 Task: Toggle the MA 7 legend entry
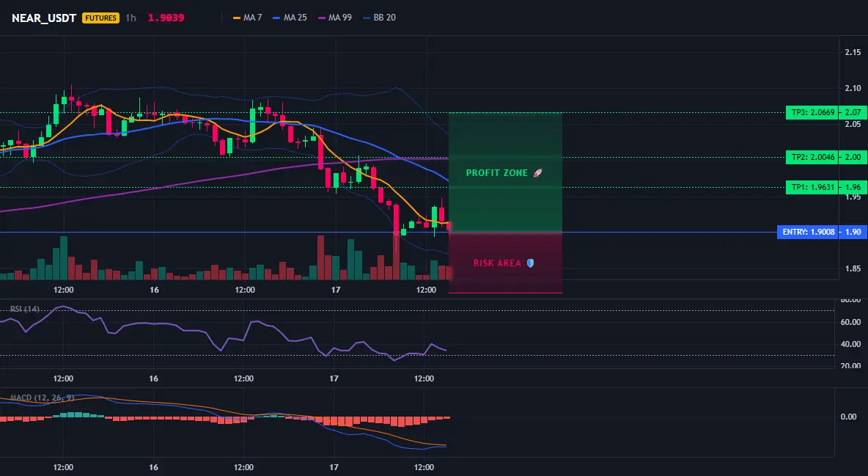click(248, 18)
